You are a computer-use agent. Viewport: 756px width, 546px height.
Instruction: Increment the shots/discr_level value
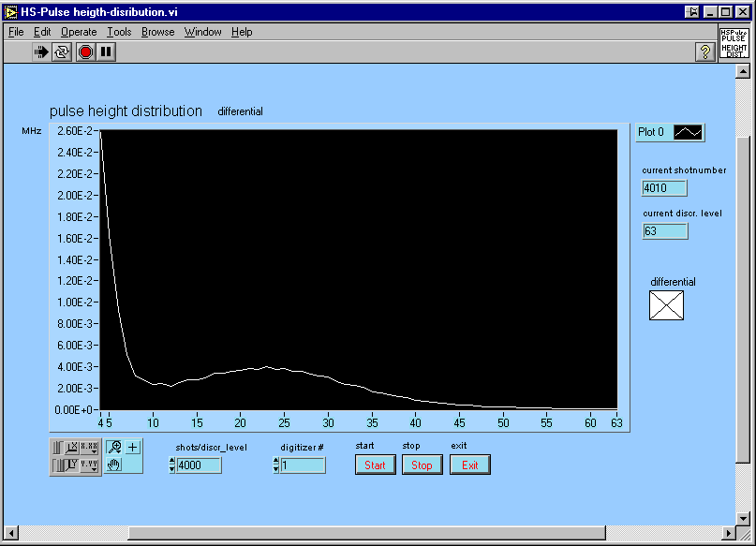point(171,461)
